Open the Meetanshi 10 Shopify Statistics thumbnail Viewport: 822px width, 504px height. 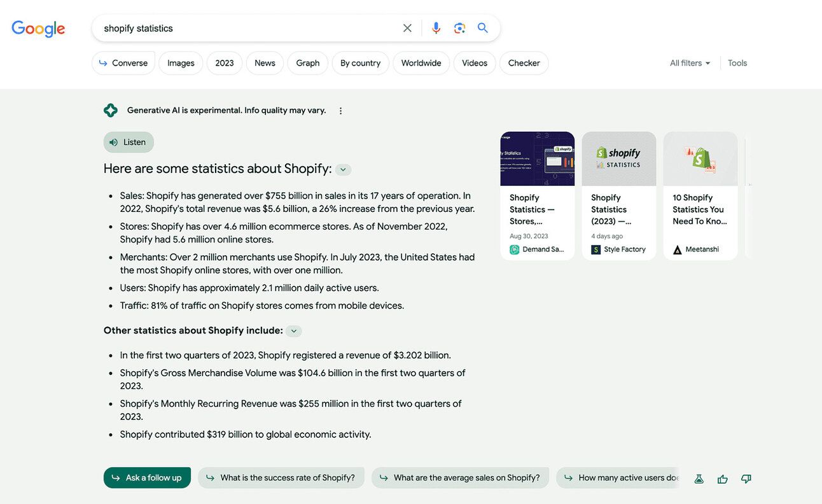coord(700,158)
